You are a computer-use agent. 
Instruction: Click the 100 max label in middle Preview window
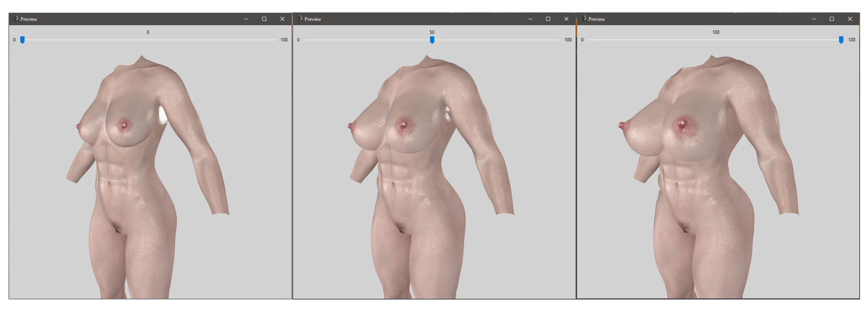point(568,40)
